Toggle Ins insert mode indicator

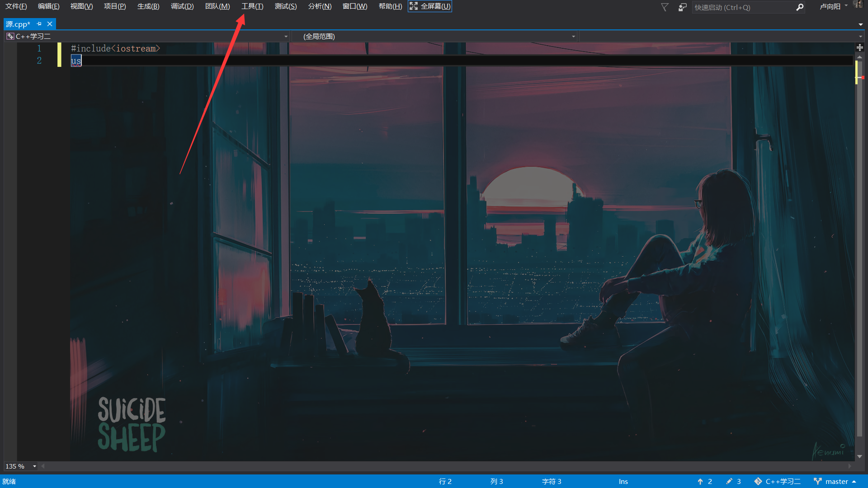point(623,481)
